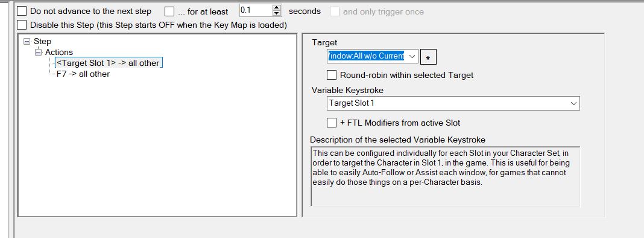Collapse the Step tree node
The height and width of the screenshot is (238, 644).
pos(27,41)
